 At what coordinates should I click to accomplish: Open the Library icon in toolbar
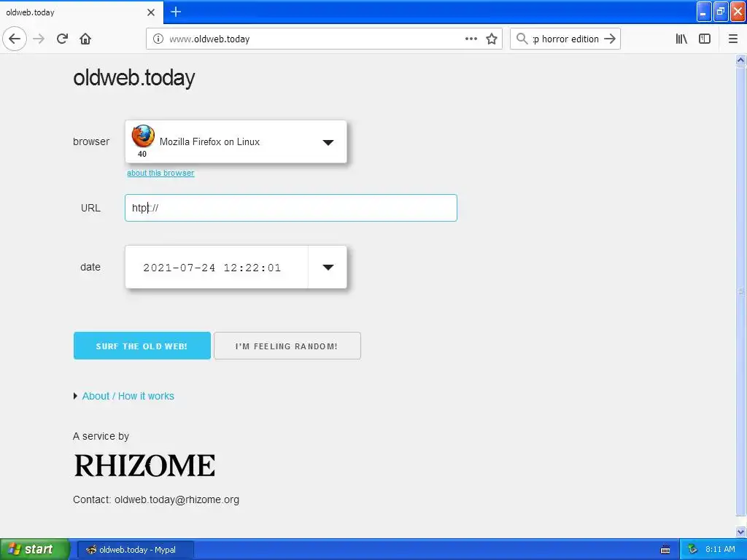click(681, 39)
